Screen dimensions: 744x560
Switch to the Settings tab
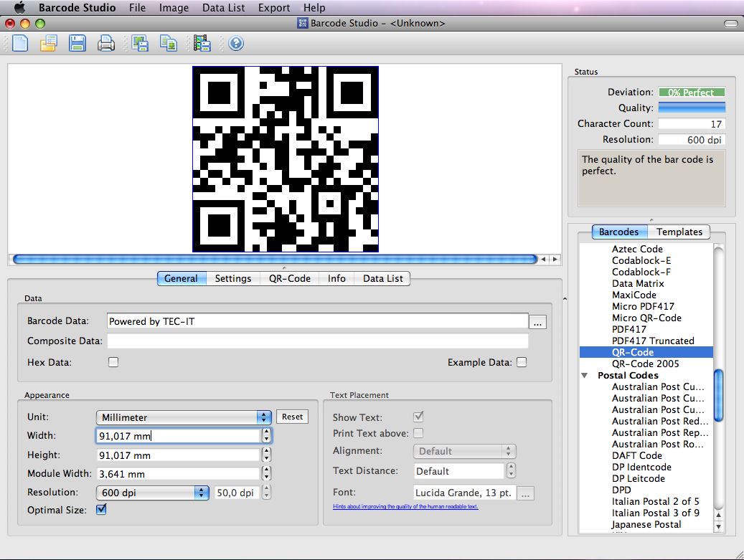click(x=233, y=278)
